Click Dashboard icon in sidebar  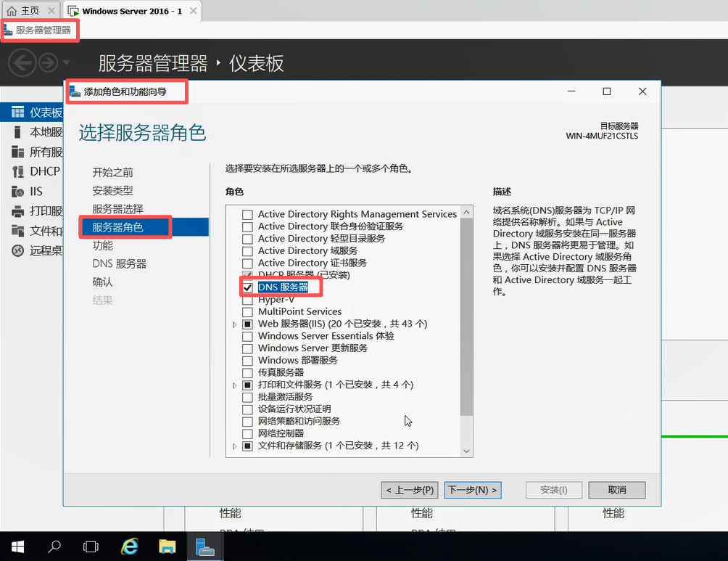[17, 112]
